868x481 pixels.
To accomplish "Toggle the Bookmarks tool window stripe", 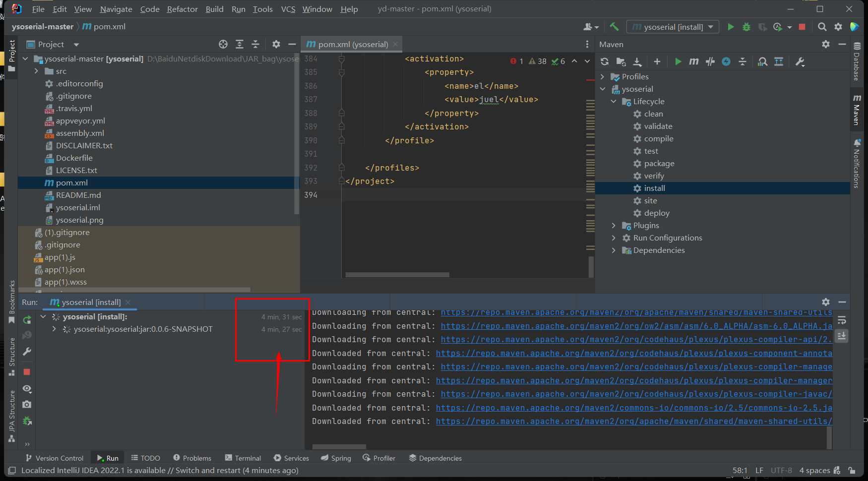I will coord(12,302).
